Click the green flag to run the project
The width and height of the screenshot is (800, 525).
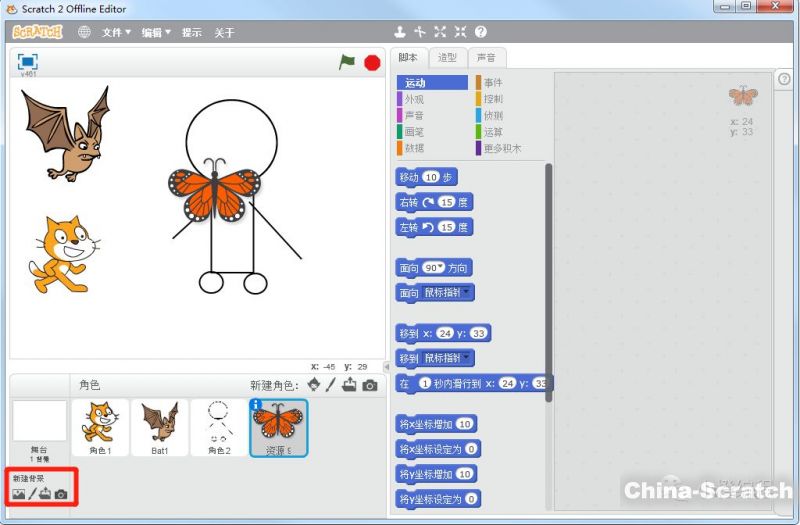pos(347,62)
